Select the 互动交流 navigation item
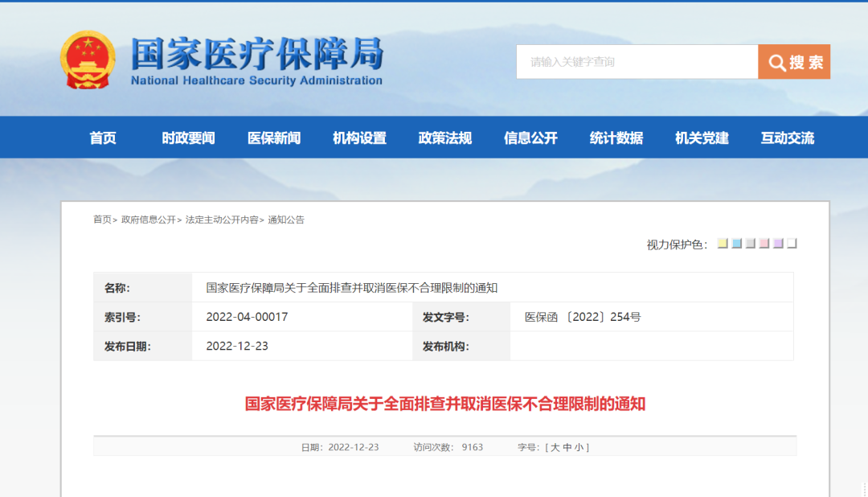The height and width of the screenshot is (497, 868). click(786, 138)
